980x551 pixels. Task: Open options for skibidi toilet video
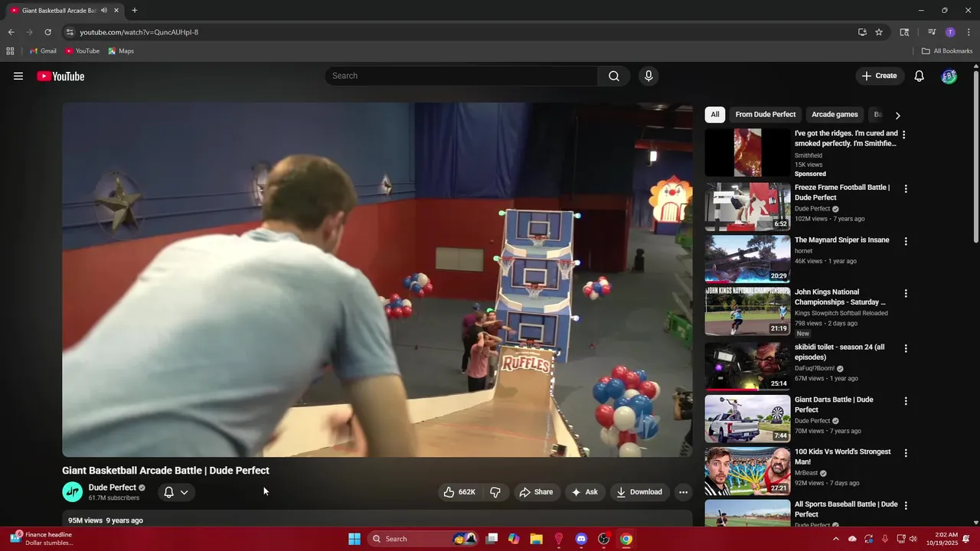[x=906, y=348]
